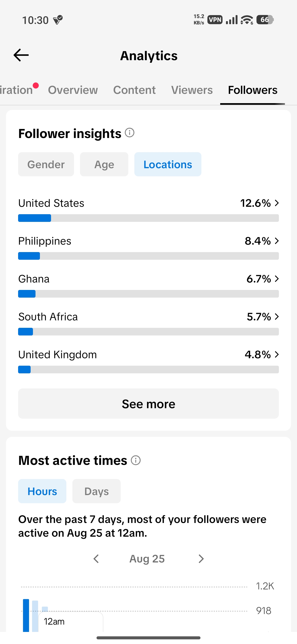Go to previous day arrow before Aug 25
This screenshot has width=297, height=644.
pos(96,559)
